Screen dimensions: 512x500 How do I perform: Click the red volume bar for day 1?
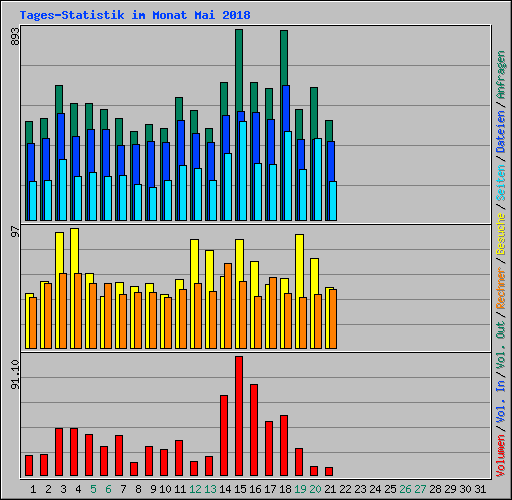(x=29, y=465)
